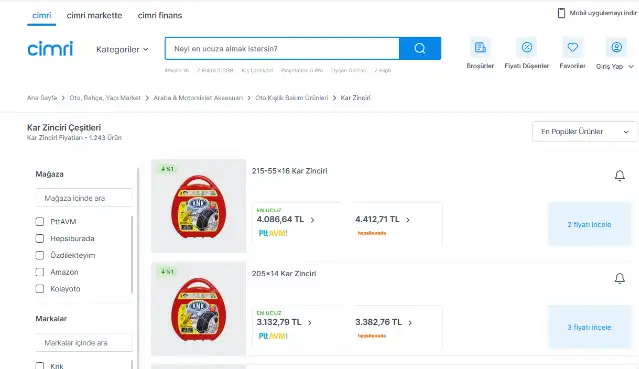Image resolution: width=639 pixels, height=369 pixels.
Task: Open 205×14 Kar Zinciri product title
Action: [284, 274]
